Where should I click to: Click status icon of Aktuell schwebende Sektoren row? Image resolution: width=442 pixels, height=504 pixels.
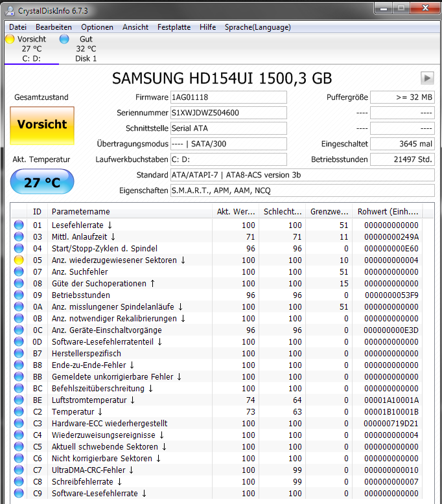click(x=19, y=446)
